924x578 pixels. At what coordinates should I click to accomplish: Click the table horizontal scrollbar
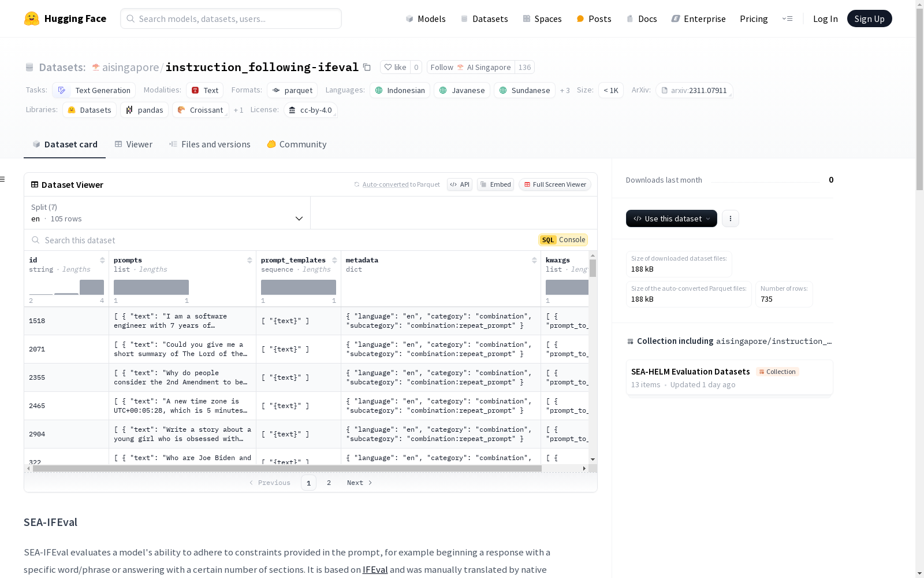287,468
